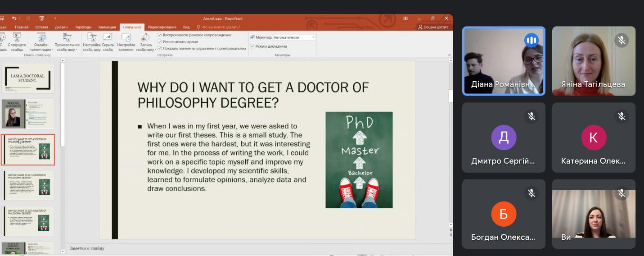Click muted mic icon on 'Ви' tile
Screen dimensions: 644x256
621,193
